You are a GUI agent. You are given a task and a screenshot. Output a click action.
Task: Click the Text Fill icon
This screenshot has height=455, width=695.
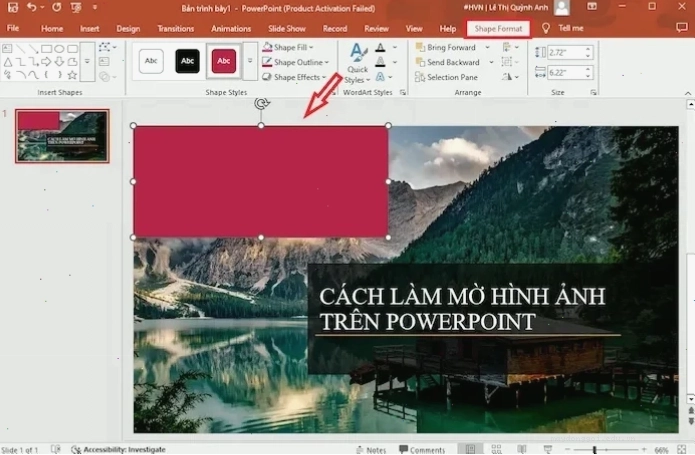click(x=380, y=48)
